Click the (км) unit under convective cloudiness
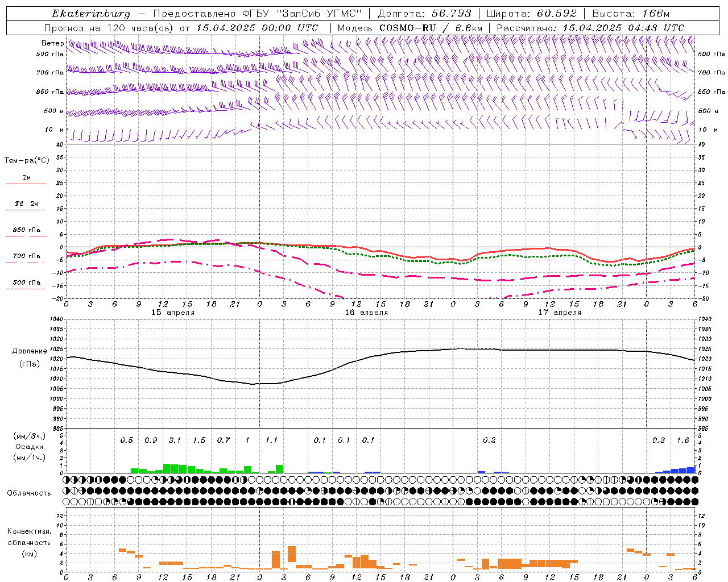Image resolution: width=728 pixels, height=582 pixels. pyautogui.click(x=29, y=554)
